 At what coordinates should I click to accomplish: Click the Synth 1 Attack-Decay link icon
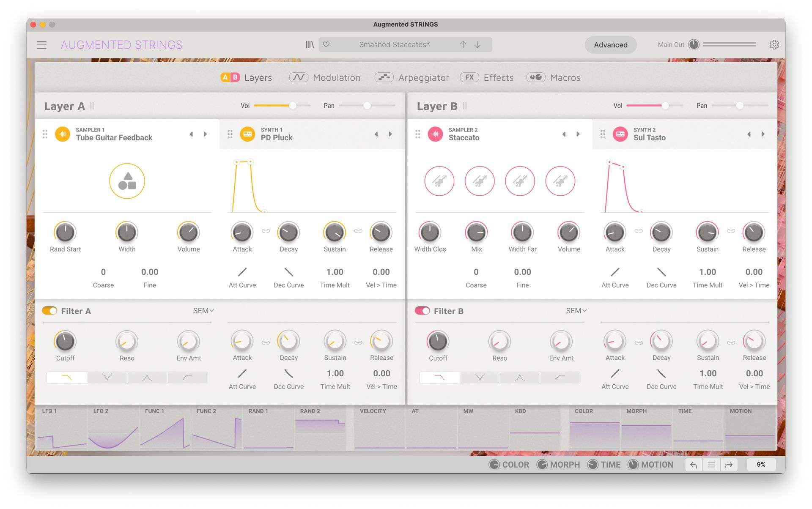click(266, 231)
